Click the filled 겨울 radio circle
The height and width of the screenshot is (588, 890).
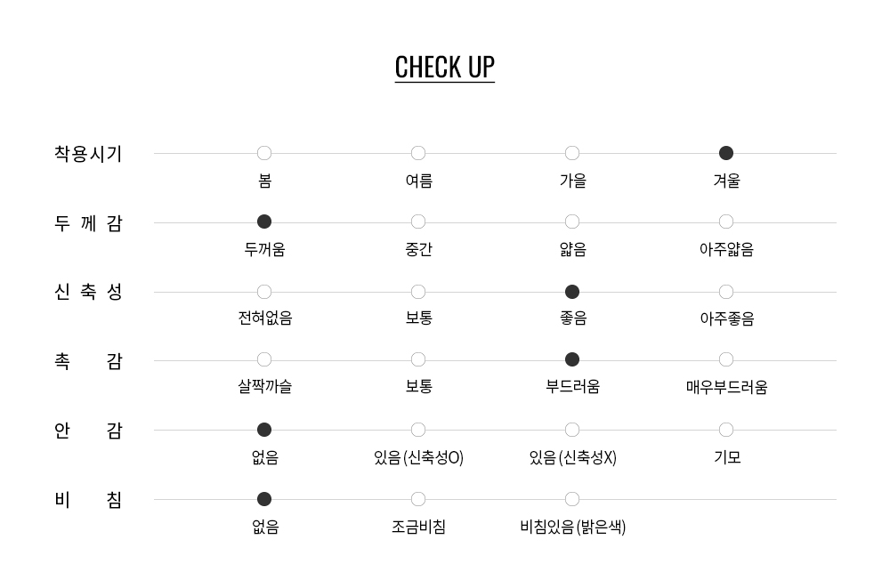tap(726, 153)
